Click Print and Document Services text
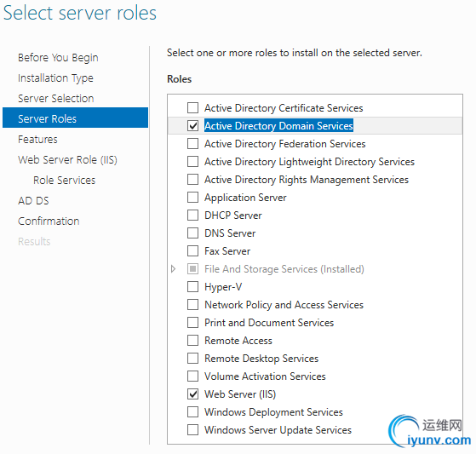This screenshot has height=454, width=476. 269,323
